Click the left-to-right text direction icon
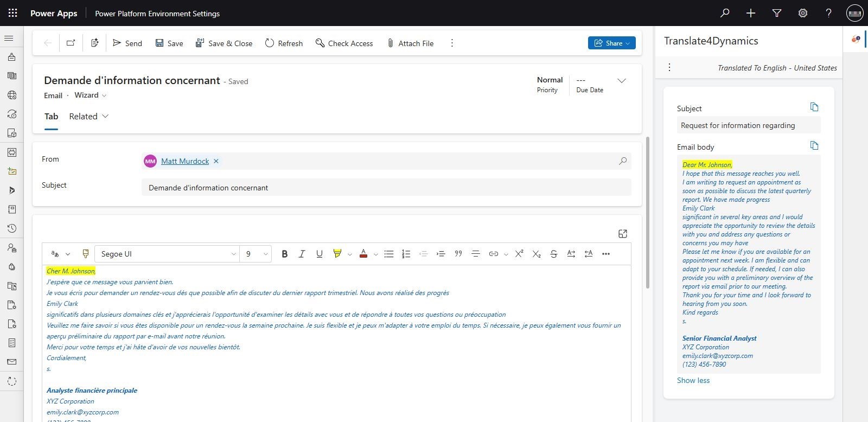This screenshot has height=422, width=868. [571, 254]
